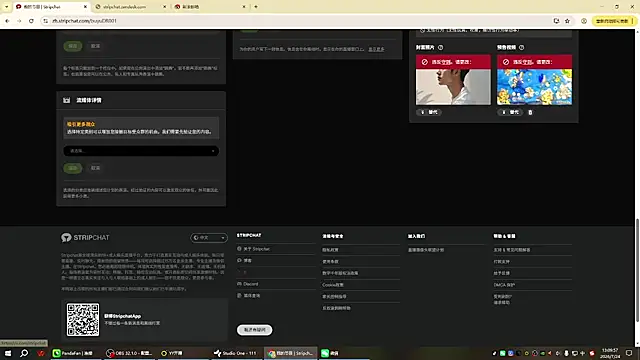Go forward in browser history
This screenshot has height=360, width=640.
pos(19,21)
